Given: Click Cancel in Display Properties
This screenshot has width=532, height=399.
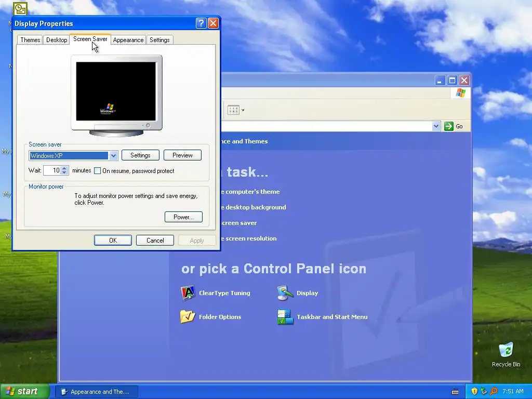Looking at the screenshot, I should [x=155, y=240].
